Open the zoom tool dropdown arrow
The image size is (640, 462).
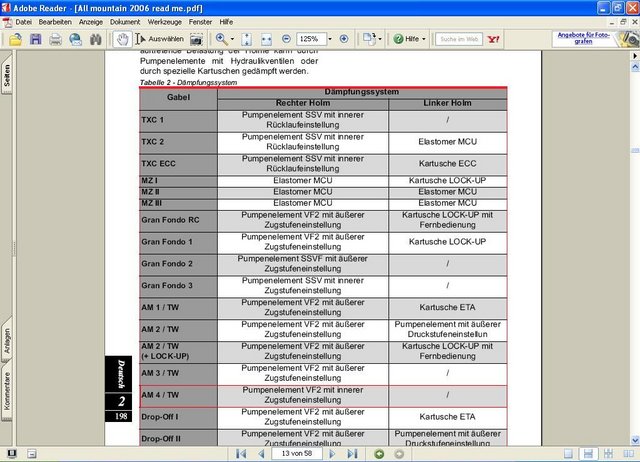[x=232, y=39]
